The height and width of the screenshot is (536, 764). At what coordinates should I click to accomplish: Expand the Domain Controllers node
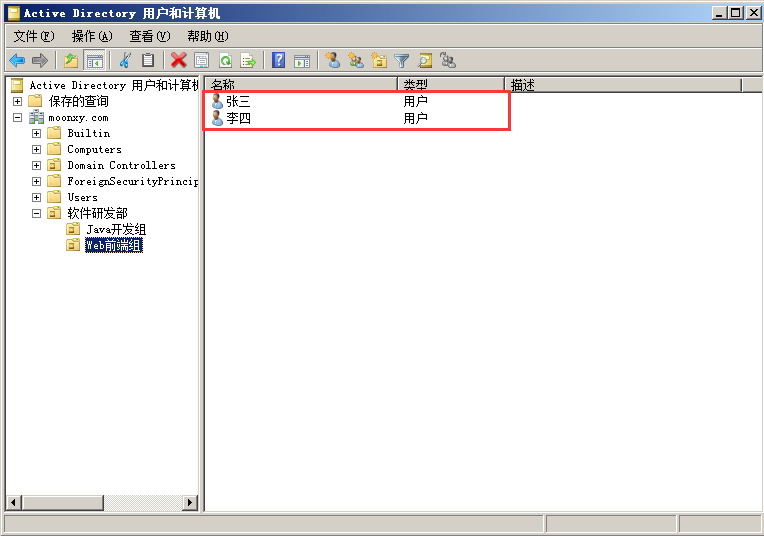37,166
